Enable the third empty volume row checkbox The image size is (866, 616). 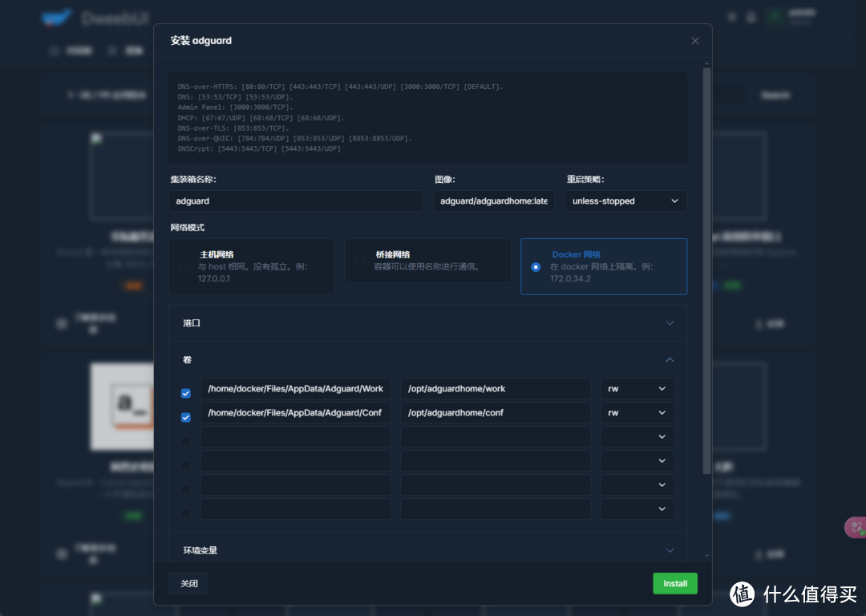tap(186, 441)
